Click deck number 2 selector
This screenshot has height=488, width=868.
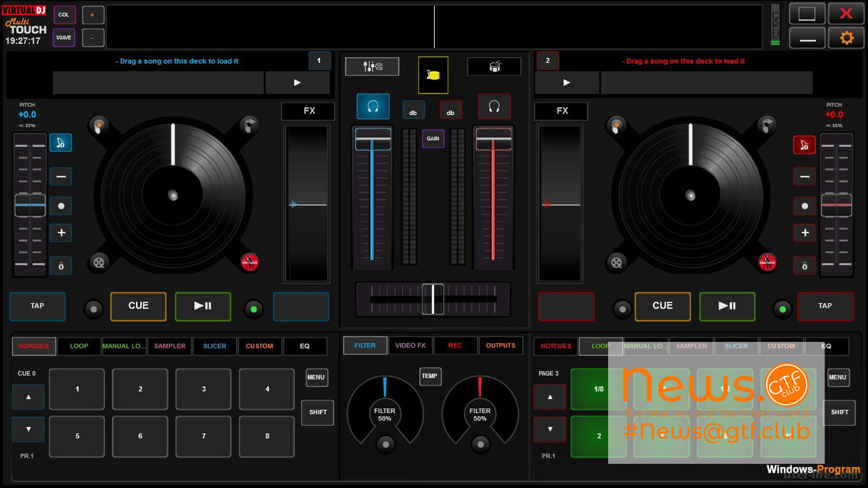pos(548,61)
